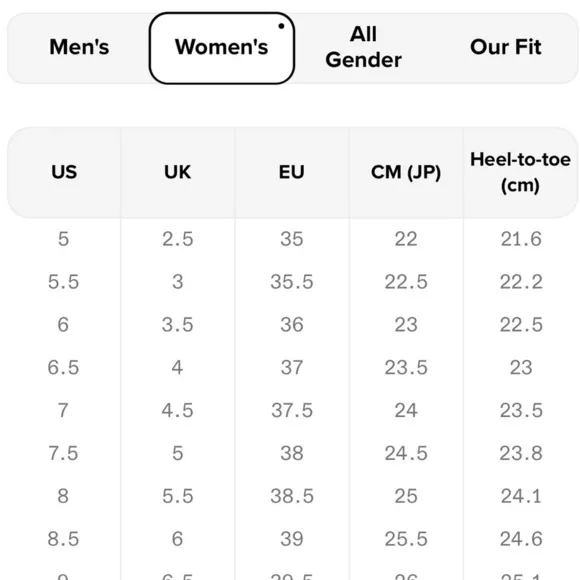580x580 pixels.
Task: Switch to the Men's size tab
Action: coord(79,47)
